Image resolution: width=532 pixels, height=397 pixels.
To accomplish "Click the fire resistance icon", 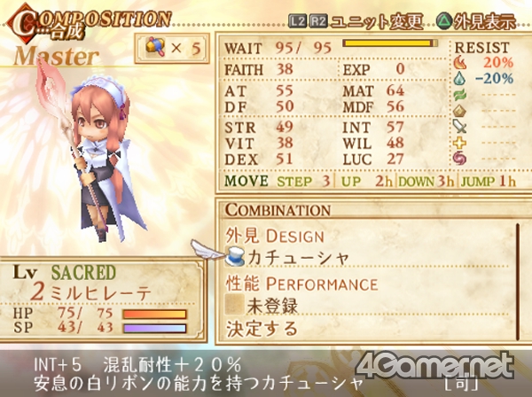I will pos(459,62).
